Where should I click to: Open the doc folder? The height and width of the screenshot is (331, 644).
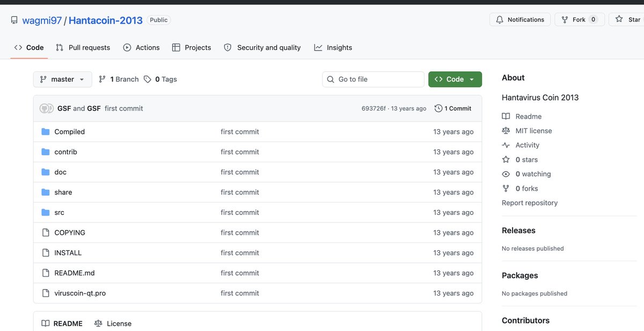pyautogui.click(x=61, y=172)
